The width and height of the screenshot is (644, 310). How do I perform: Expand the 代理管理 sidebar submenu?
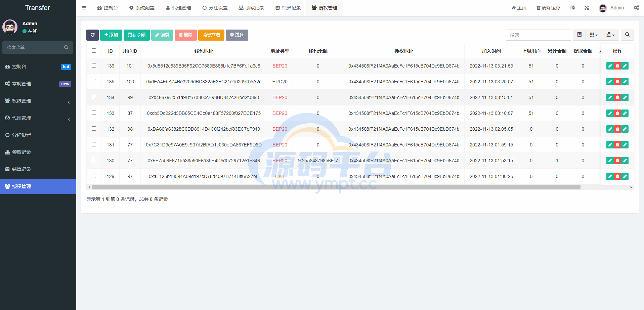point(38,118)
